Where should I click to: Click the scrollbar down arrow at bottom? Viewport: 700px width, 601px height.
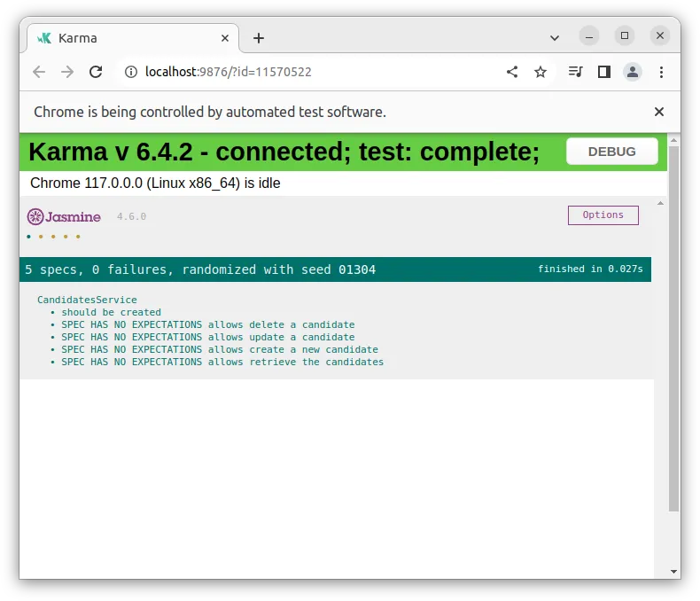point(673,572)
